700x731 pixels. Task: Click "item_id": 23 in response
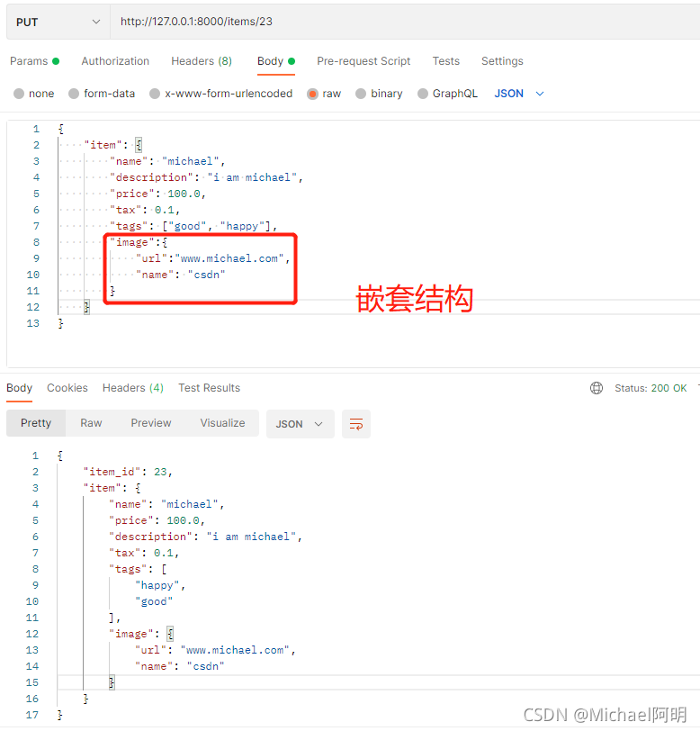click(128, 473)
